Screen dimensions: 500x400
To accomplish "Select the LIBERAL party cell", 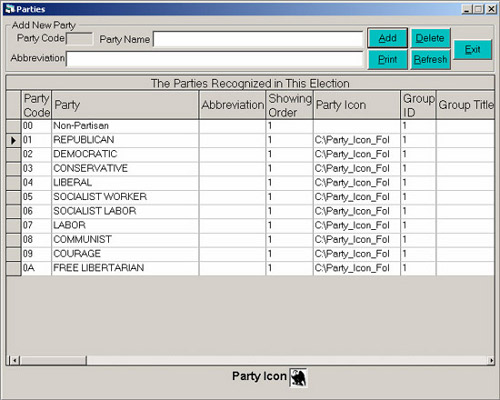I will (125, 183).
